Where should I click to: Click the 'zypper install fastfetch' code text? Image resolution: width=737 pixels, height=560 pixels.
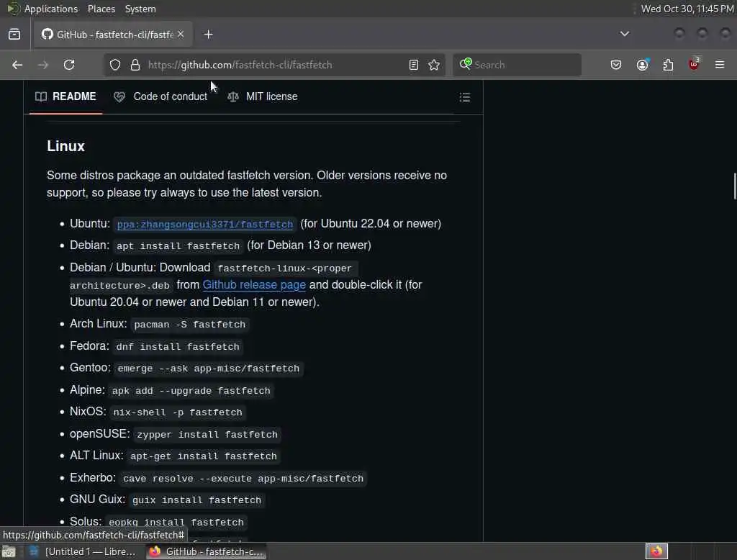coord(207,435)
